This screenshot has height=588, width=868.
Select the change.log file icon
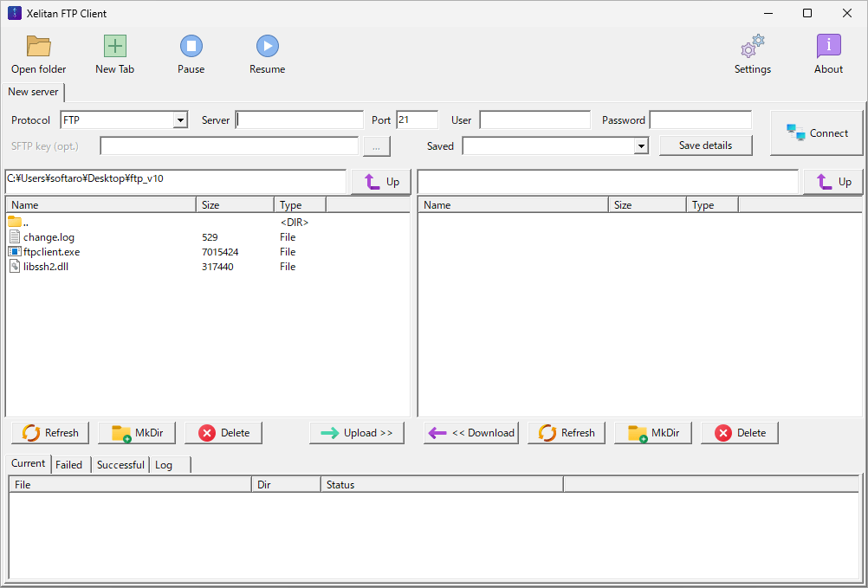coord(15,236)
